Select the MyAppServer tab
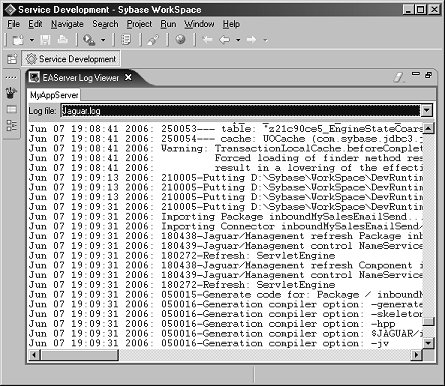445x386 pixels. coord(54,95)
